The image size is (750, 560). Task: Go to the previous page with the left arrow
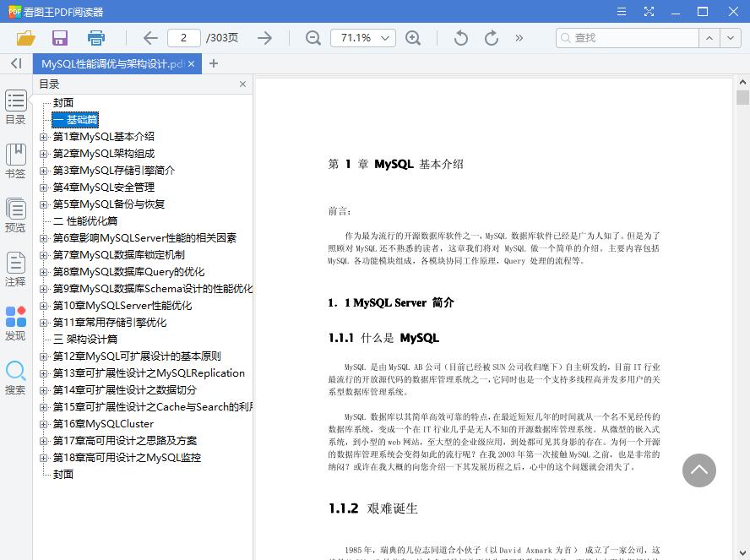[x=150, y=38]
